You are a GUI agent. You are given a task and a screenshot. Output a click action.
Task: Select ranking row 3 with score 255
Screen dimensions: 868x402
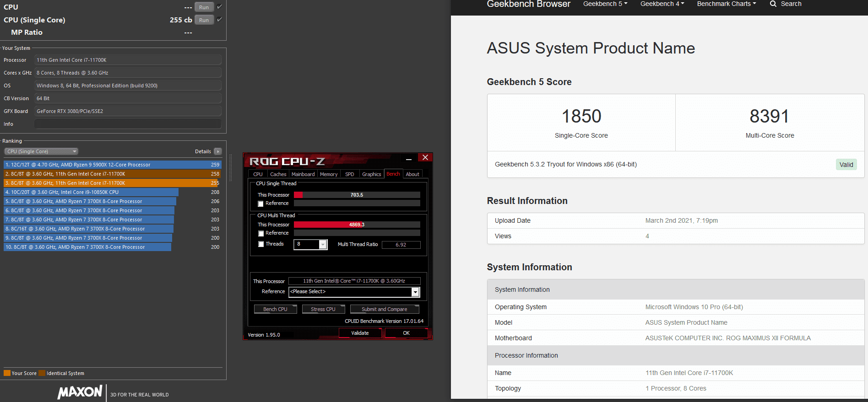[x=112, y=183]
